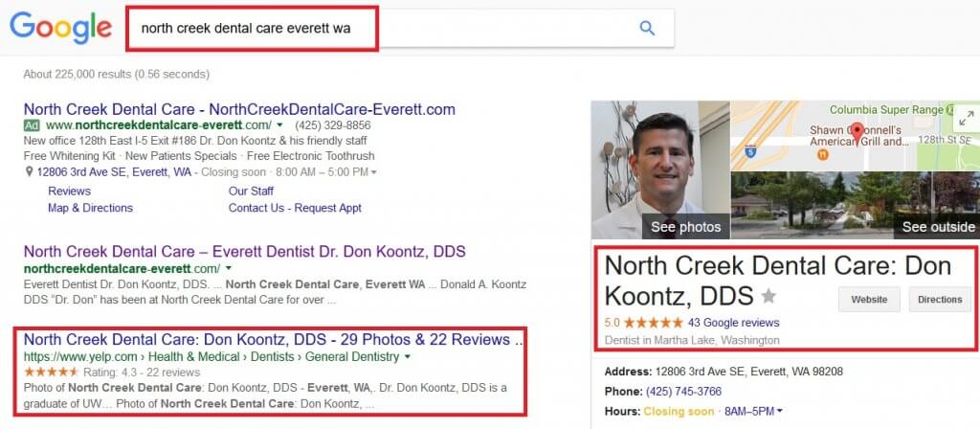Expand dropdown arrow next to northcreekdentalcare-everett.com
The image size is (980, 429).
(228, 268)
